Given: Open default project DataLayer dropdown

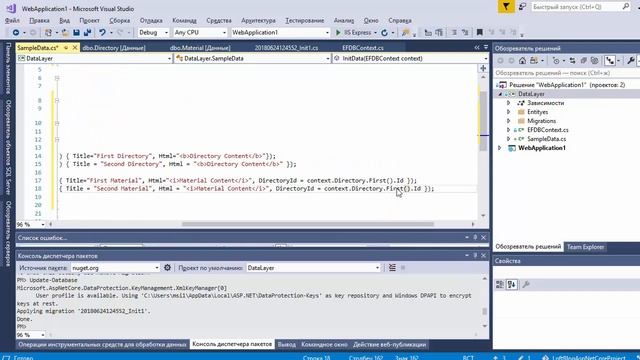Looking at the screenshot, I should coord(313,268).
